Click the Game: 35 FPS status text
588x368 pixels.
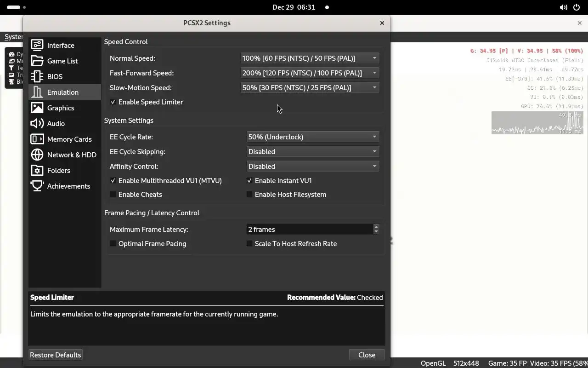pyautogui.click(x=507, y=363)
